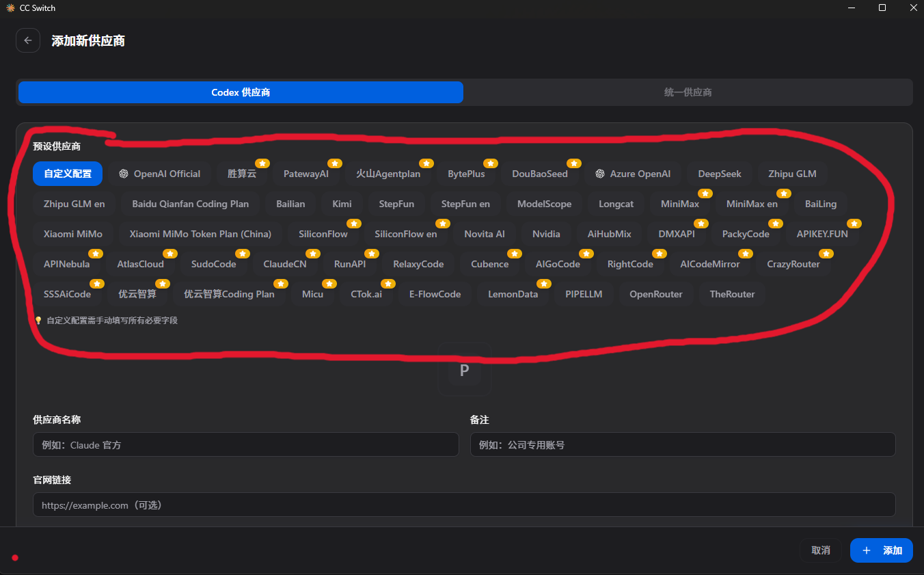Screen dimensions: 924x575
Task: Choose the Azure OpenAI preset
Action: pyautogui.click(x=633, y=174)
